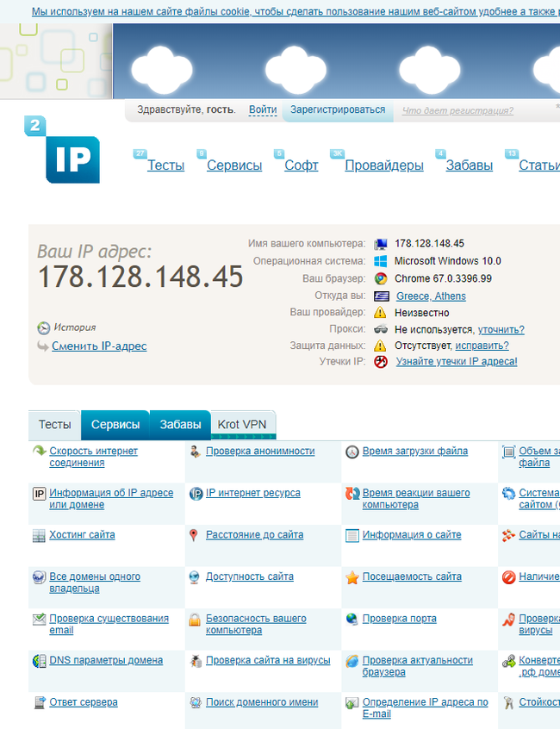This screenshot has width=560, height=729.
Task: Click the browser freshness check icon
Action: 352,661
